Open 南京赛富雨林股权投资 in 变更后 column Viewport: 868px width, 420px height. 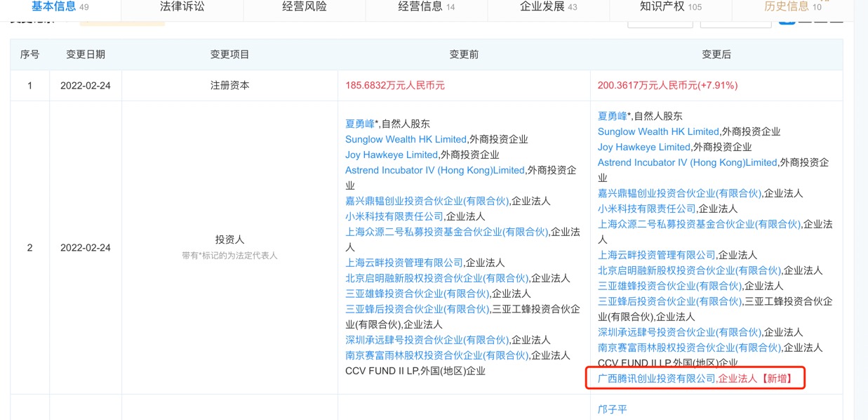689,348
